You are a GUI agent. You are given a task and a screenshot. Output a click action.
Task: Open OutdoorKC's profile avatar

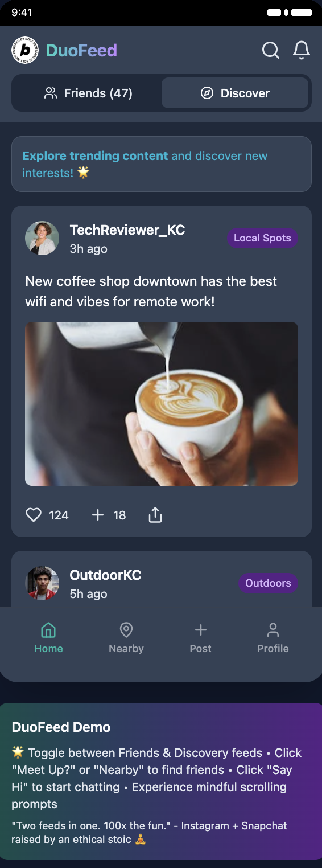pos(42,583)
